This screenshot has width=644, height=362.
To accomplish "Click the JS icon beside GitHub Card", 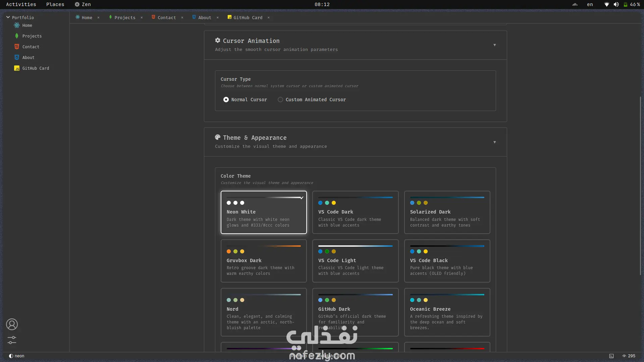I will coord(17,68).
